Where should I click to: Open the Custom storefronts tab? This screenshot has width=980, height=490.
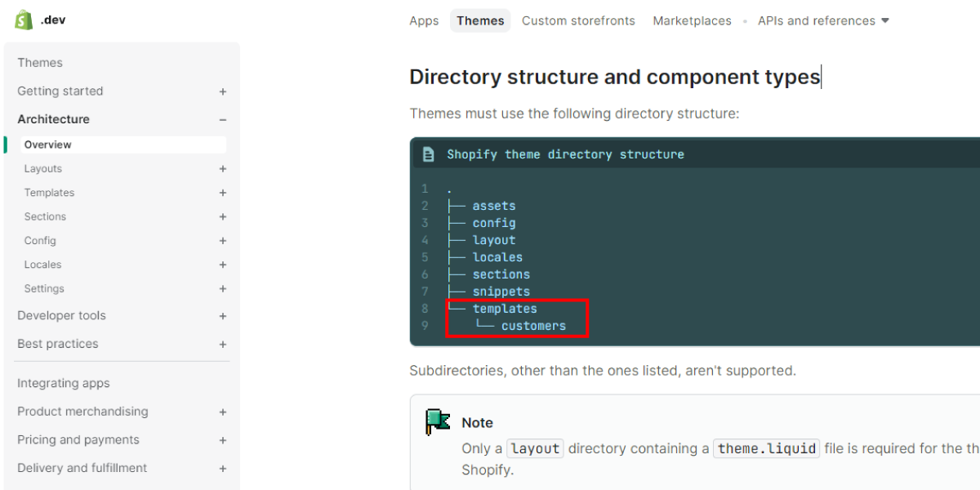point(578,20)
